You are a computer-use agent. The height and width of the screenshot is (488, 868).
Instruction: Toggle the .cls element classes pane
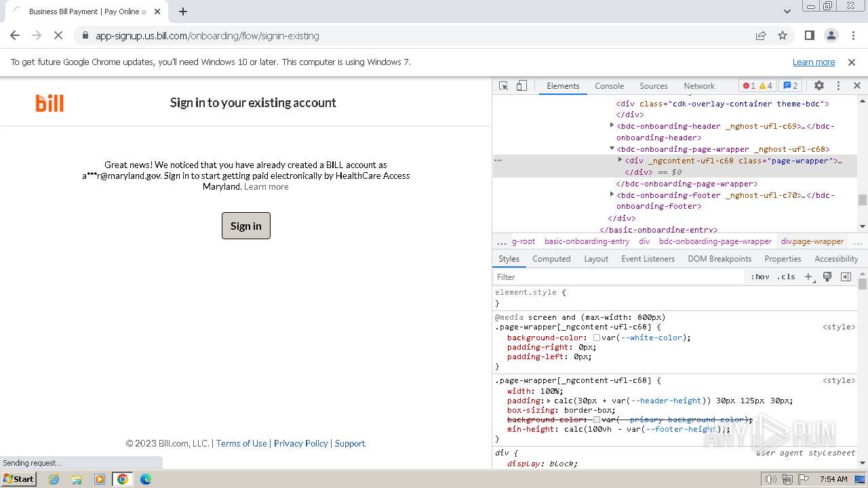tap(787, 277)
